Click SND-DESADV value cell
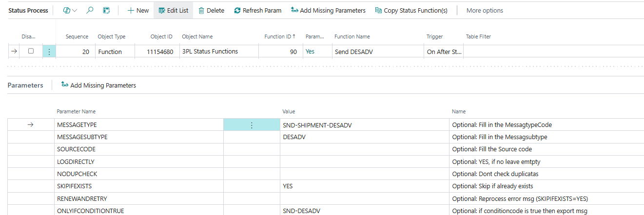 [364, 211]
